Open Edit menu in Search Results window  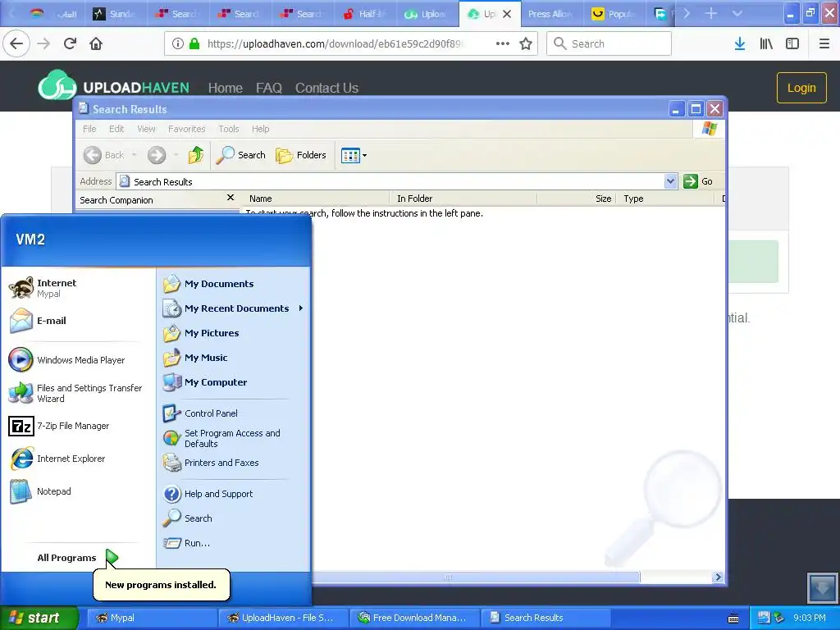click(116, 129)
